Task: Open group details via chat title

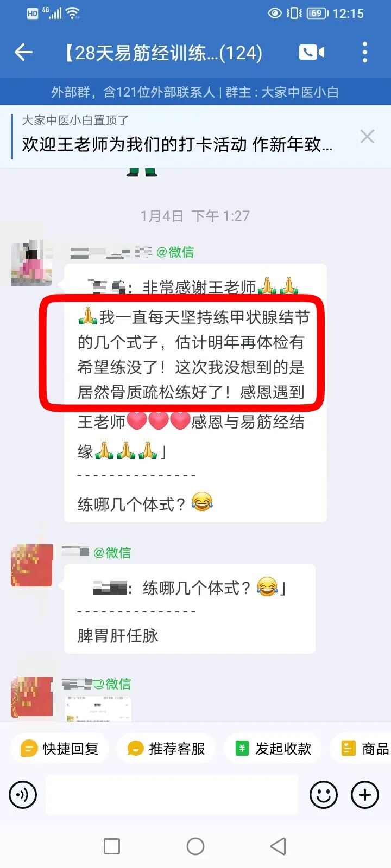Action: coord(163,53)
